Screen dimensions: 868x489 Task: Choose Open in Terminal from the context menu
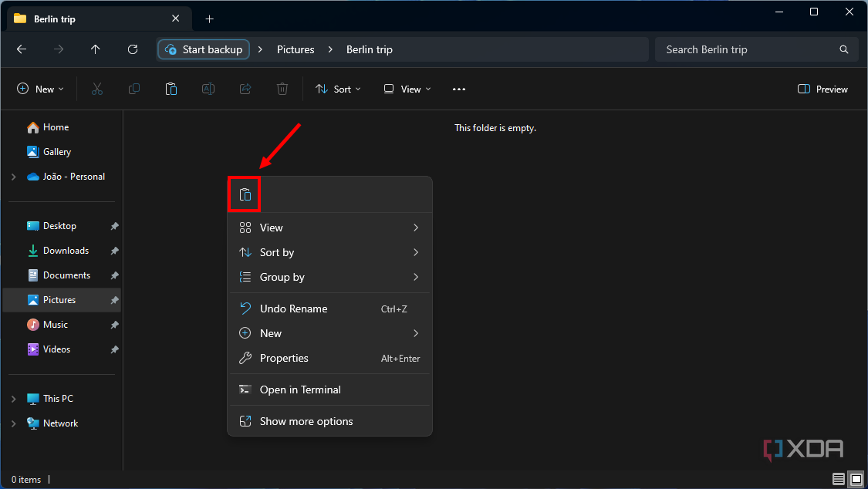300,390
